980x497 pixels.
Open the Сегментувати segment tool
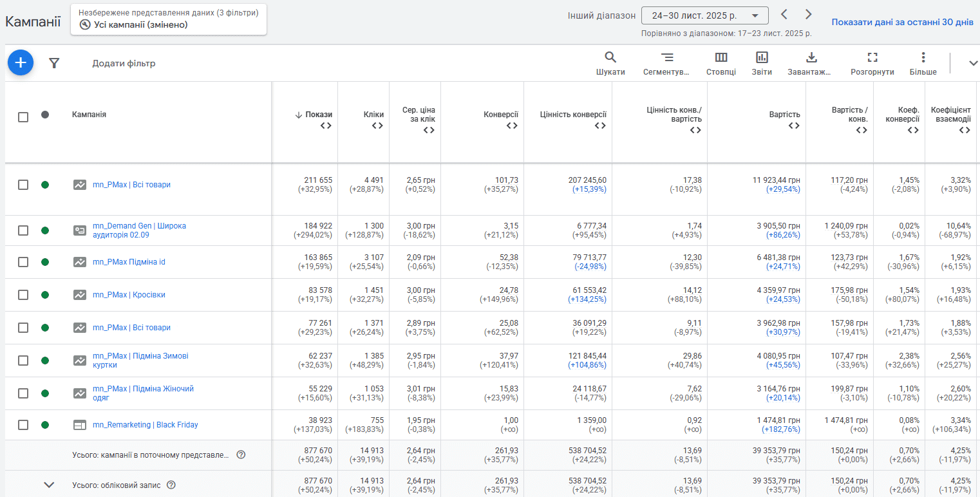point(666,63)
